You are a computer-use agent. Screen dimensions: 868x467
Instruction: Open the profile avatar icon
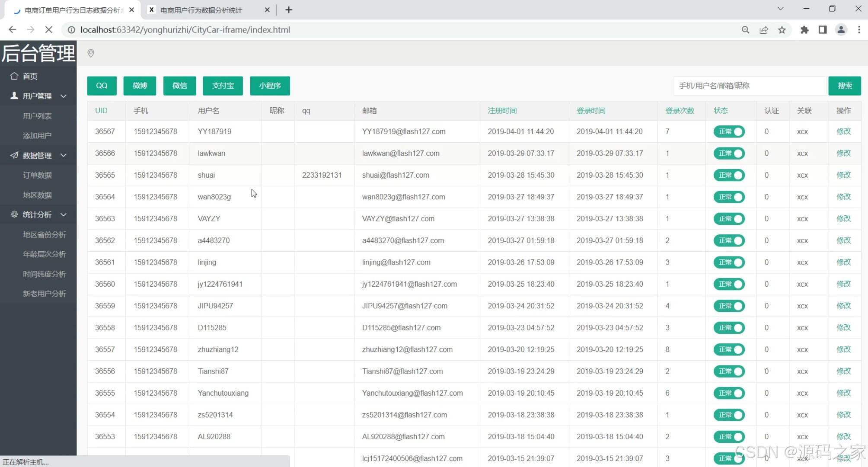841,30
